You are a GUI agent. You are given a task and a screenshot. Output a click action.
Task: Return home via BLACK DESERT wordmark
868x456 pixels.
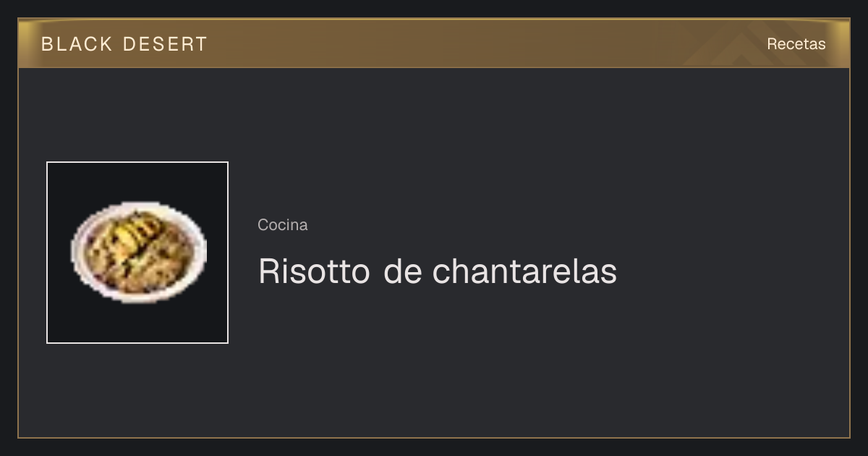pos(124,44)
